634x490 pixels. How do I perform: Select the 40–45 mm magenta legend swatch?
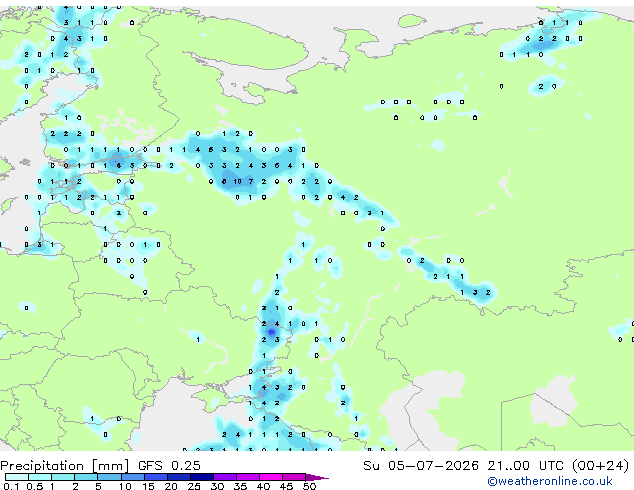[x=271, y=477]
